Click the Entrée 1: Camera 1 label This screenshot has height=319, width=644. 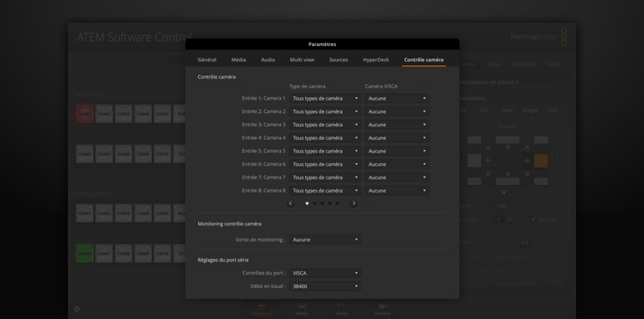click(x=263, y=99)
